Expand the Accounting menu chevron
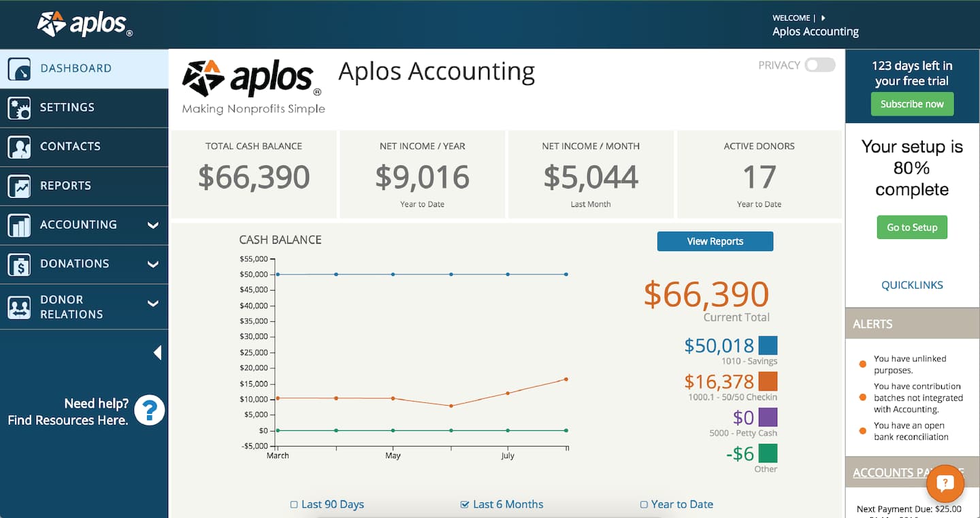The width and height of the screenshot is (980, 518). tap(153, 225)
